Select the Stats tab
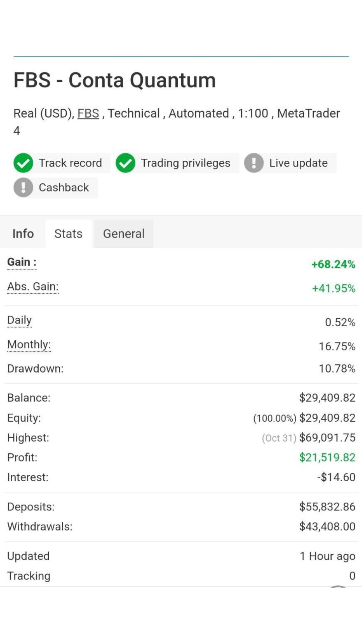Screen dimensions: 362x644 [68, 233]
